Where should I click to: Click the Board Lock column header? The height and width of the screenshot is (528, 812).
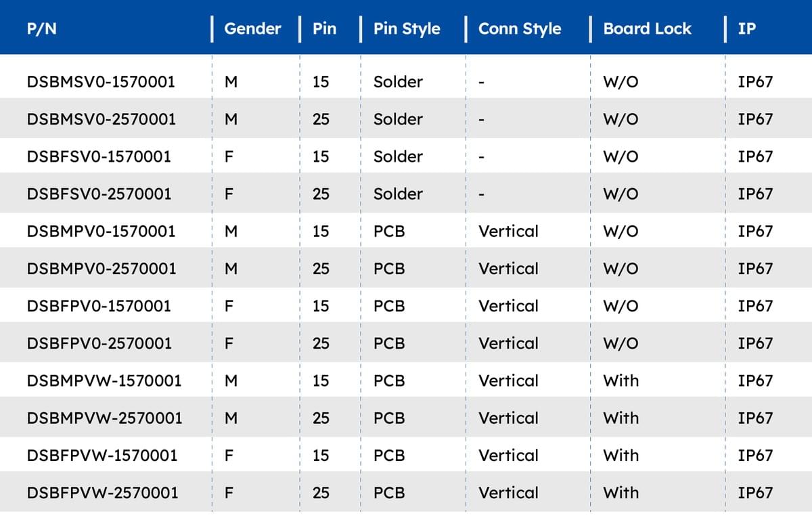pyautogui.click(x=647, y=28)
